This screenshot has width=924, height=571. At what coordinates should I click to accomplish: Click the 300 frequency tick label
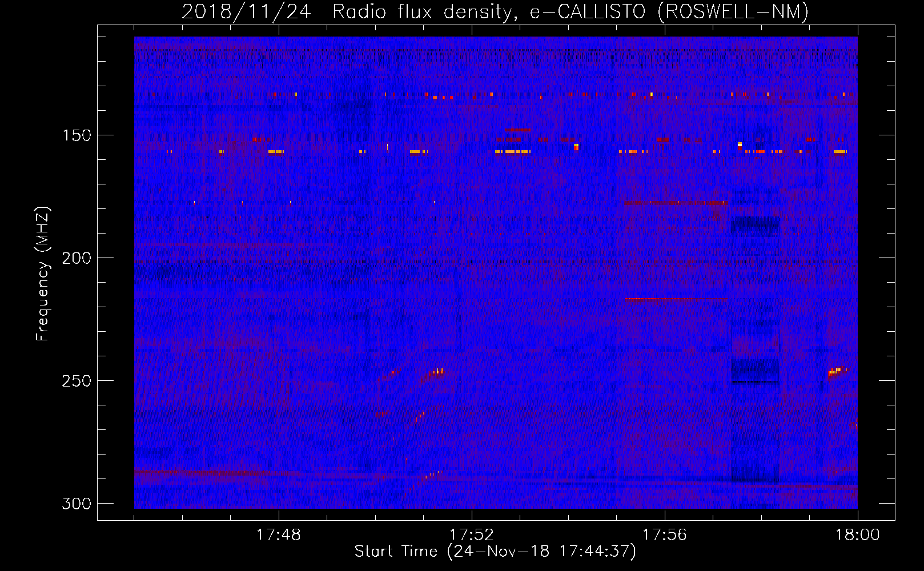[77, 504]
